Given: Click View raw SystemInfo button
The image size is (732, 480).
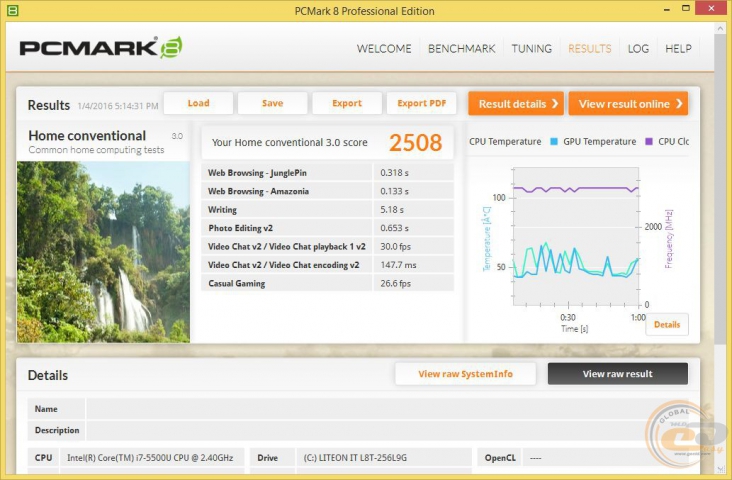Looking at the screenshot, I should (x=465, y=374).
